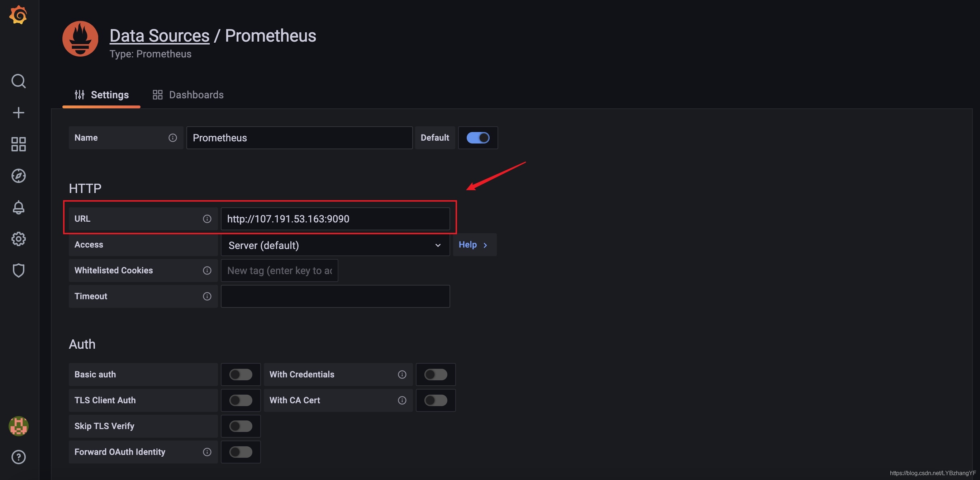Enable the Basic auth switch
This screenshot has width=980, height=480.
click(x=241, y=375)
